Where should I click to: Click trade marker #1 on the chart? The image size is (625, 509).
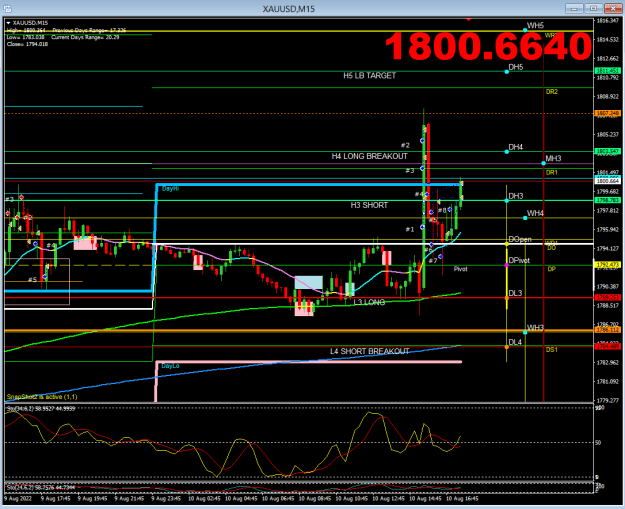tap(410, 229)
